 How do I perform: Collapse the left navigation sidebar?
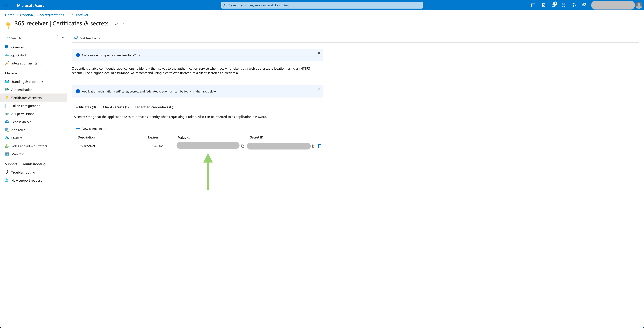pyautogui.click(x=63, y=38)
